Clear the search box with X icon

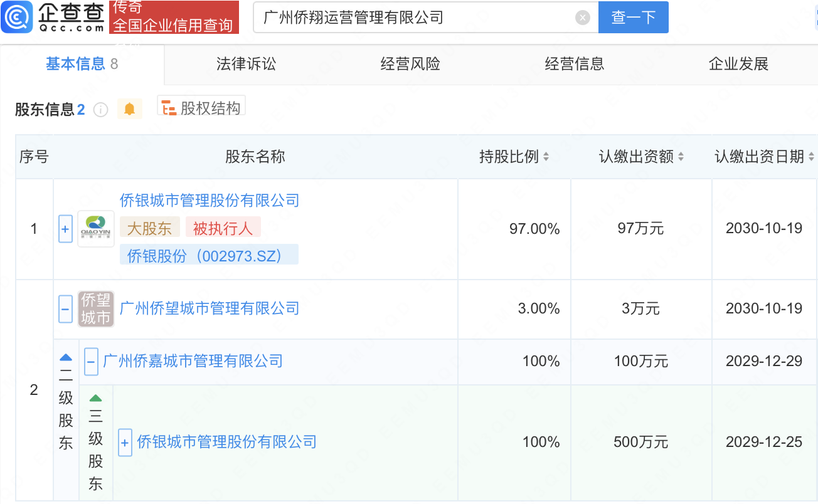pos(583,18)
